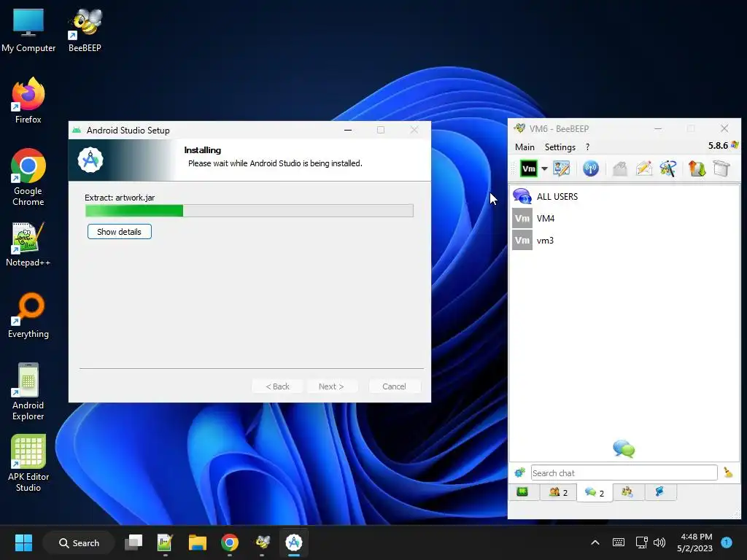The width and height of the screenshot is (747, 560).
Task: Open Notepad++ from the taskbar
Action: point(166,542)
